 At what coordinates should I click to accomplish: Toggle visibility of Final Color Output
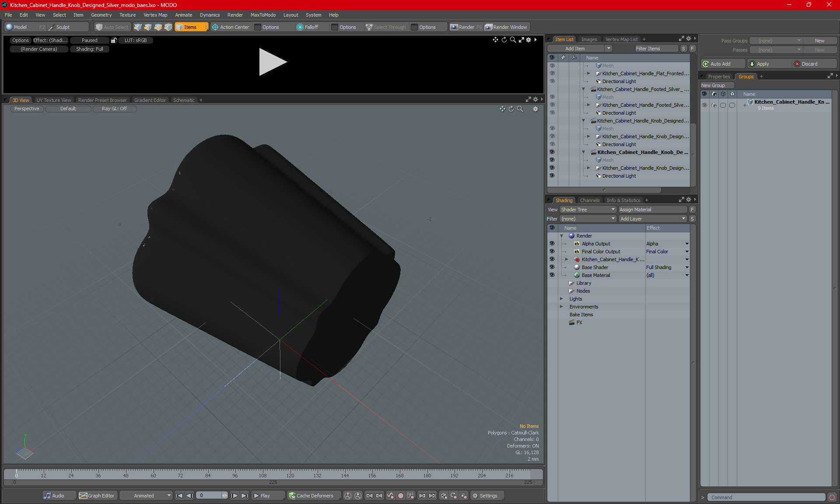[552, 252]
